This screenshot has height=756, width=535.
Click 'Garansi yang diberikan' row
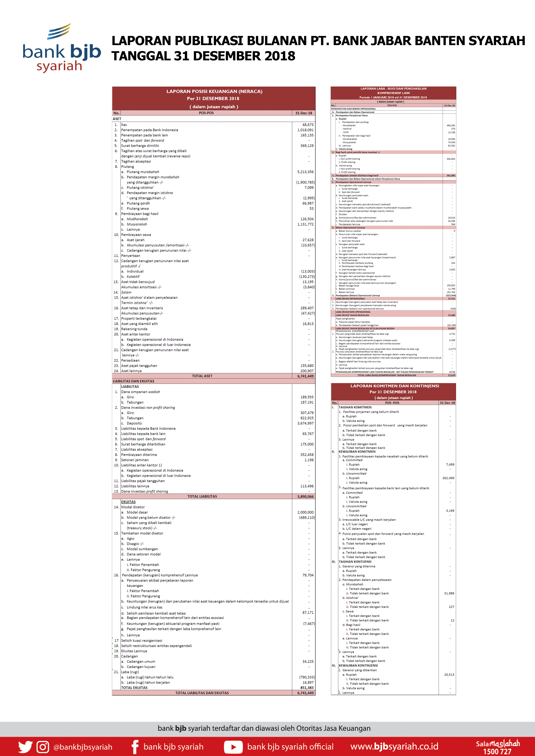[393, 670]
